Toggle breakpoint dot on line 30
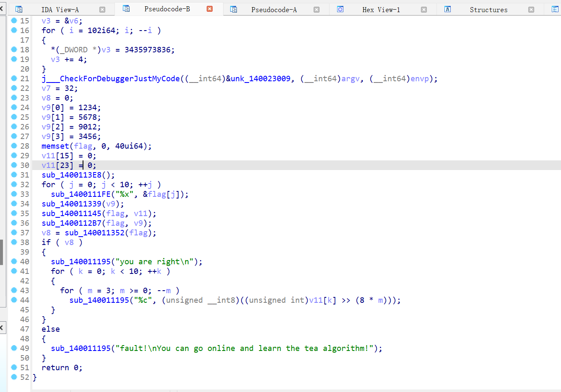This screenshot has height=392, width=561. click(14, 165)
